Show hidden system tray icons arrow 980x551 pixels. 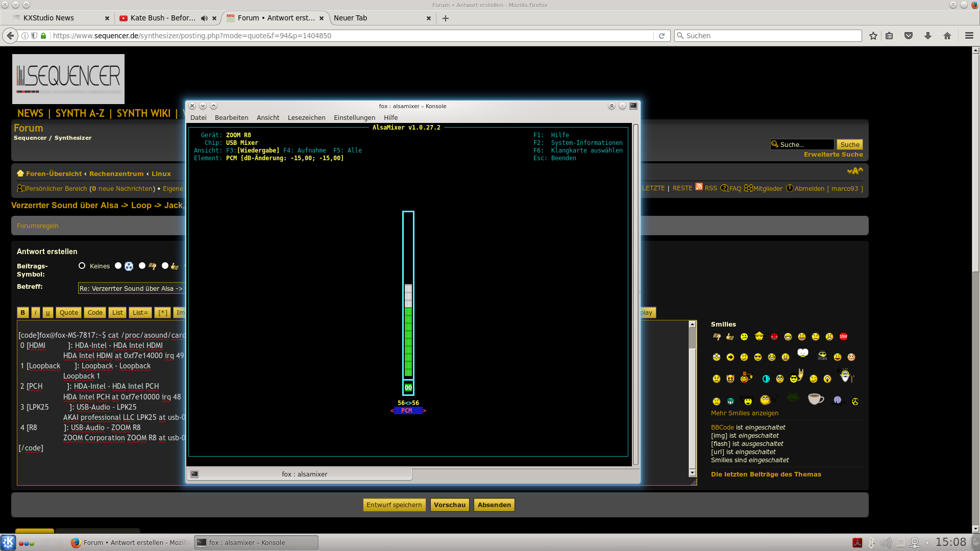click(927, 543)
